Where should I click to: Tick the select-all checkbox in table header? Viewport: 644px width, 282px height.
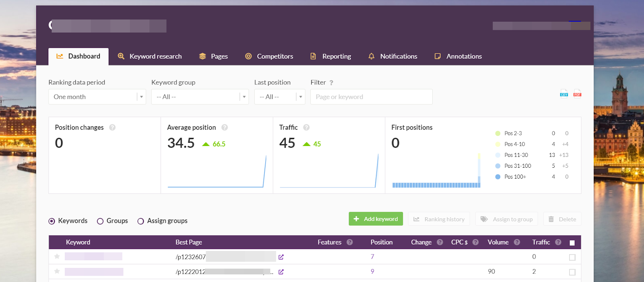click(572, 243)
